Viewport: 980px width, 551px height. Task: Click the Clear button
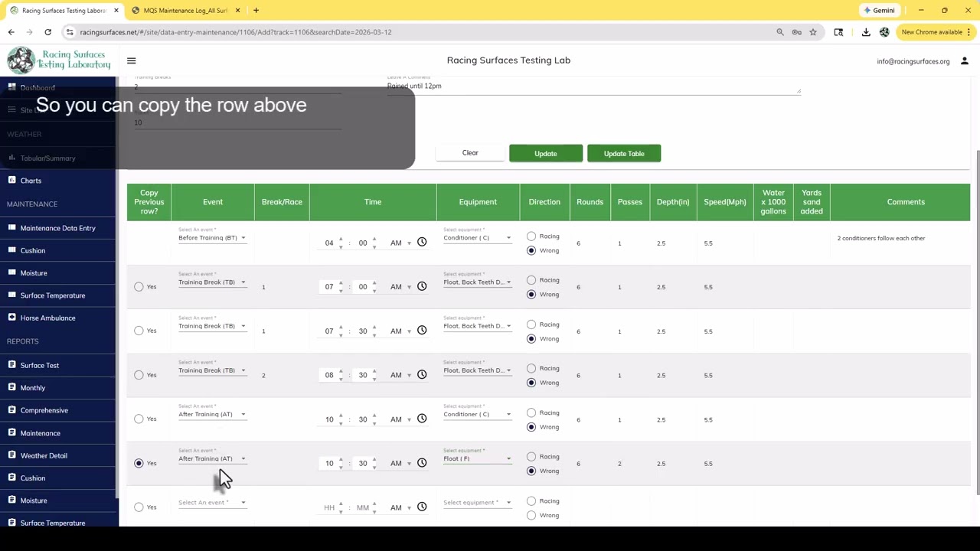coord(470,153)
